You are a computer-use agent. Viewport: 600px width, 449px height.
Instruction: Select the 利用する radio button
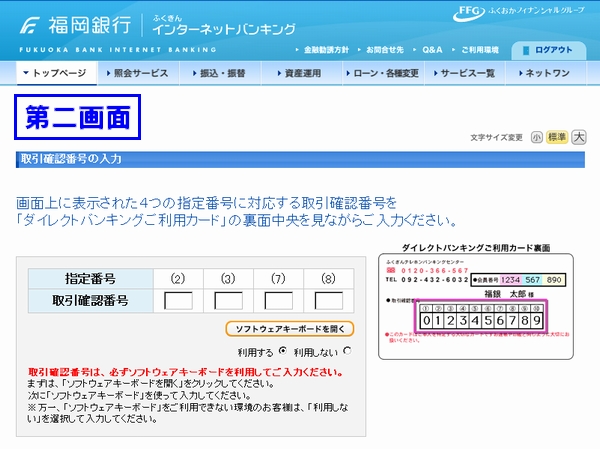[x=283, y=351]
